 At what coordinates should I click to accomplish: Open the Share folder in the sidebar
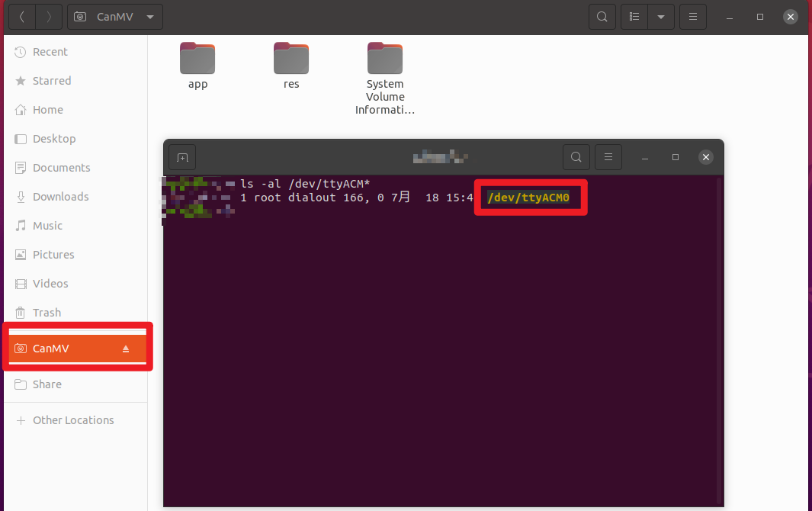(47, 384)
